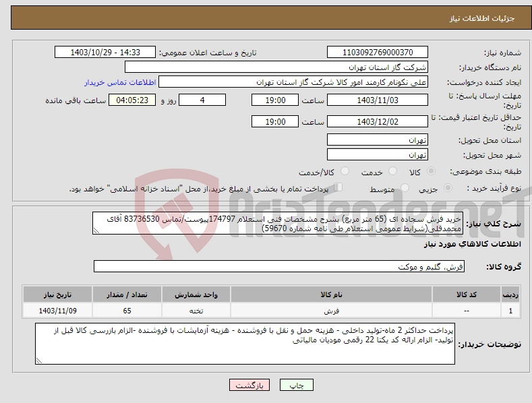Click response deadline date 1403/11/03 field

click(x=378, y=100)
